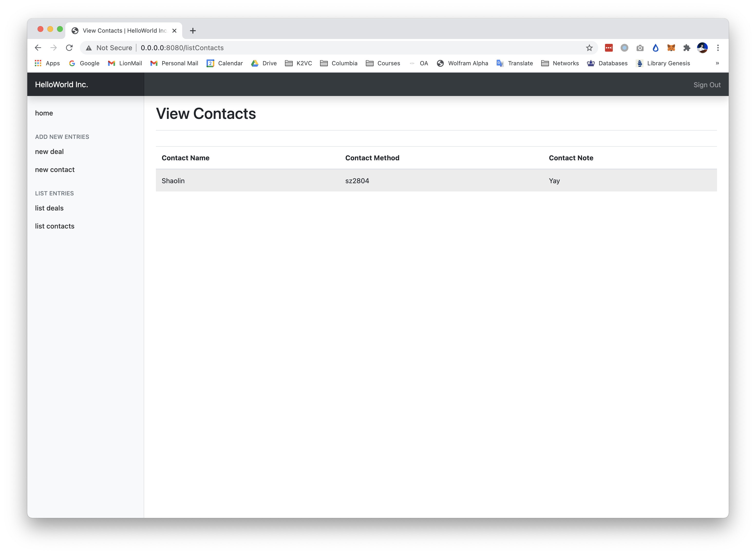
Task: Open the profile avatar menu
Action: tap(702, 48)
